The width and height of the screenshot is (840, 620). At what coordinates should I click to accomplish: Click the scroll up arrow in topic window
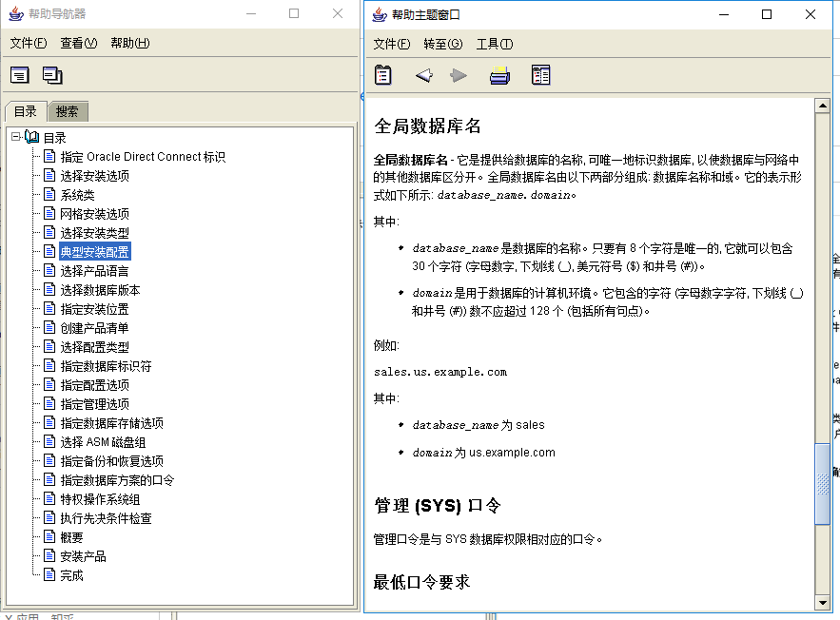pyautogui.click(x=822, y=106)
